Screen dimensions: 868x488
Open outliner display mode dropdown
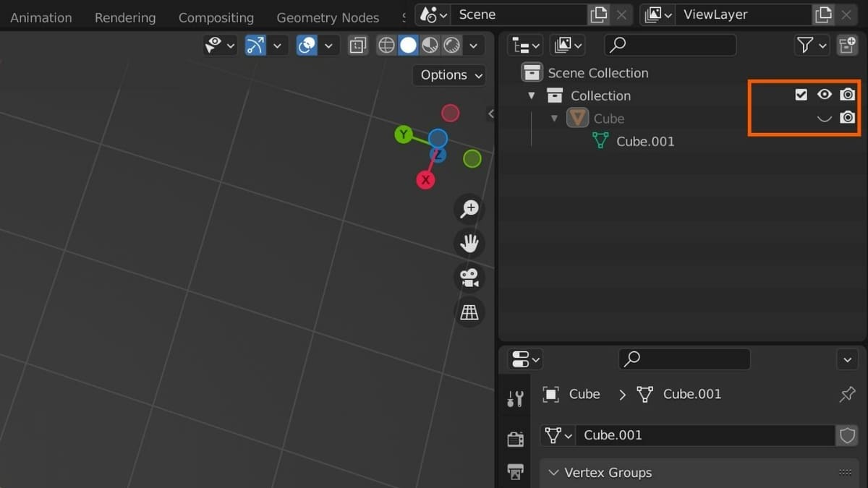pos(567,46)
